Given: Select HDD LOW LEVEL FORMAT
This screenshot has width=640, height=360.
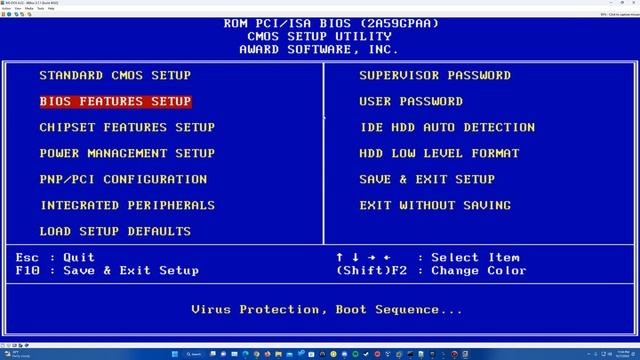Looking at the screenshot, I should click(439, 153).
